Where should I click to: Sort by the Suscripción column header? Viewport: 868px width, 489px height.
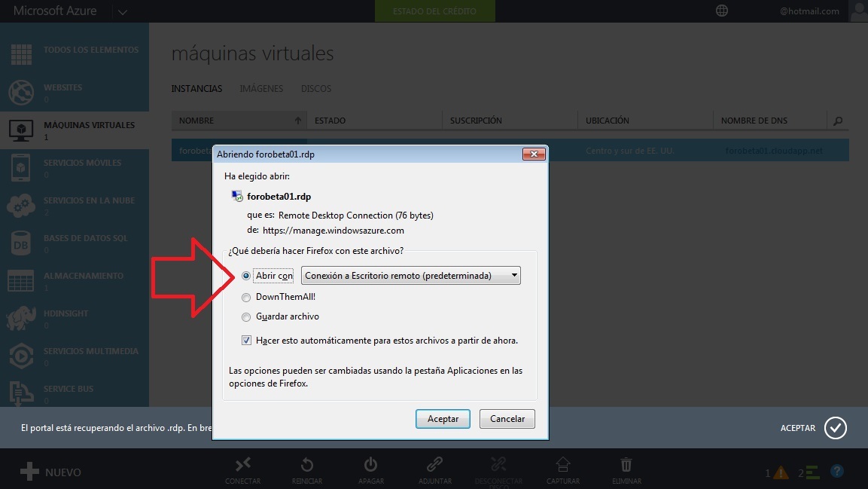[510, 120]
